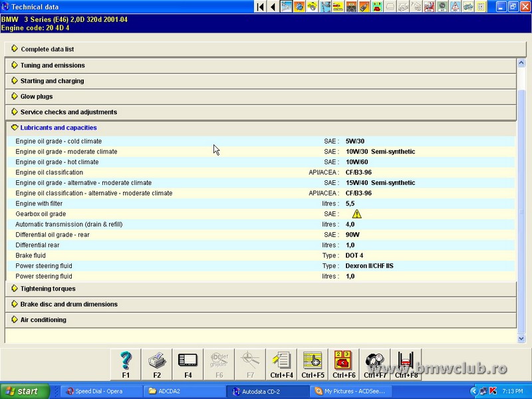The image size is (532, 399).
Task: Click the previous page arrow in toolbar
Action: tap(273, 7)
